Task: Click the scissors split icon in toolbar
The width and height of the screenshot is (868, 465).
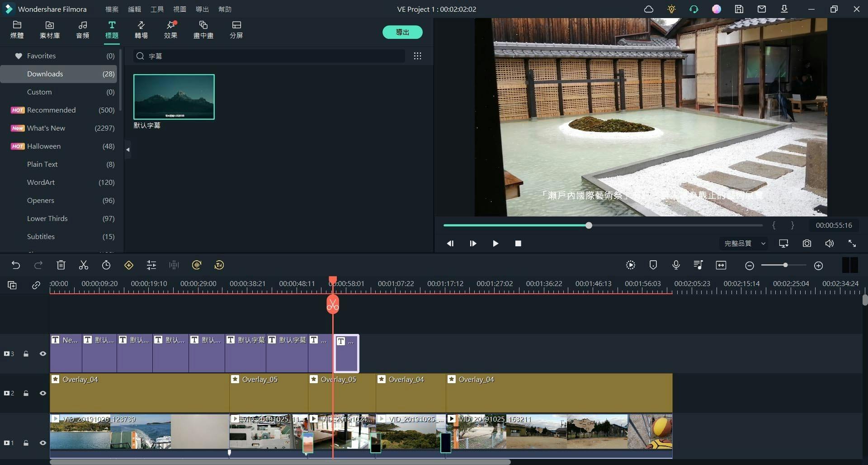Action: click(84, 265)
